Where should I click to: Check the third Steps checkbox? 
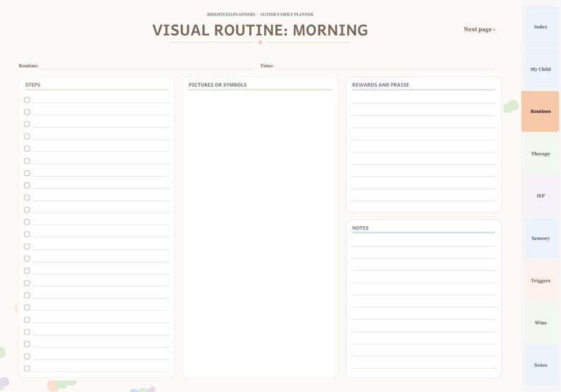[27, 124]
